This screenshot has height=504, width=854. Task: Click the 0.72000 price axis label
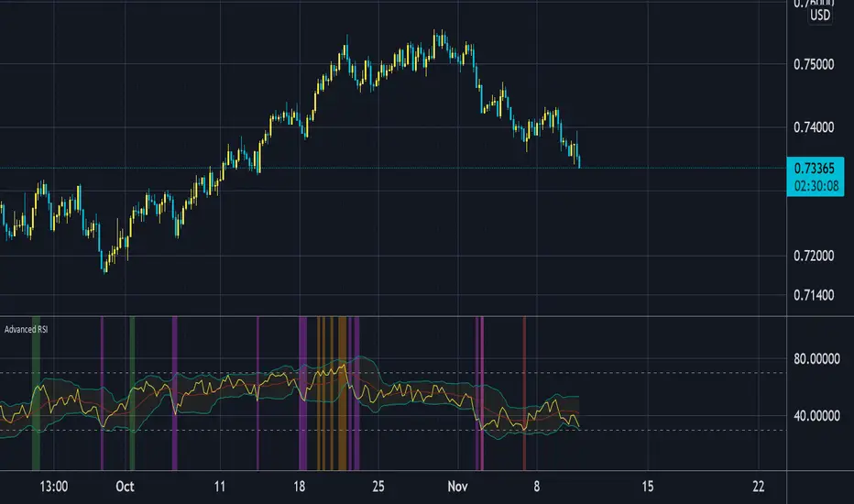(814, 256)
